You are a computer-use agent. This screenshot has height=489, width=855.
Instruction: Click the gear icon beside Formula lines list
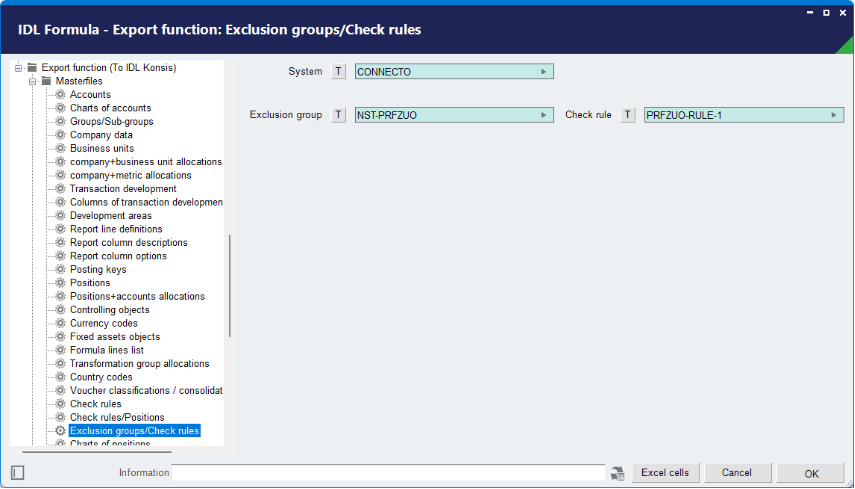pos(61,350)
